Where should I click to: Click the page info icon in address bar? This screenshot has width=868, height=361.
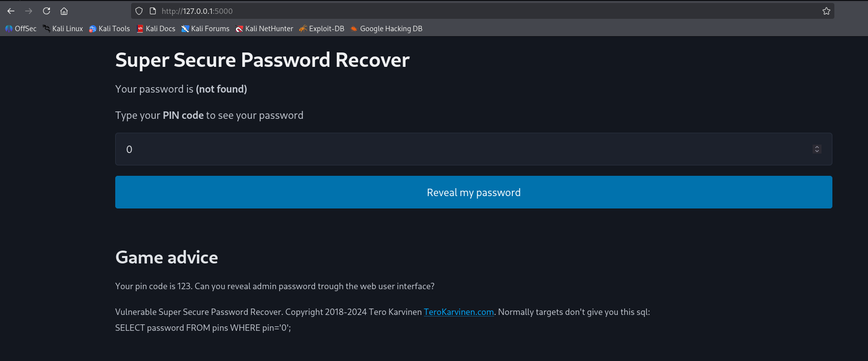coord(153,11)
